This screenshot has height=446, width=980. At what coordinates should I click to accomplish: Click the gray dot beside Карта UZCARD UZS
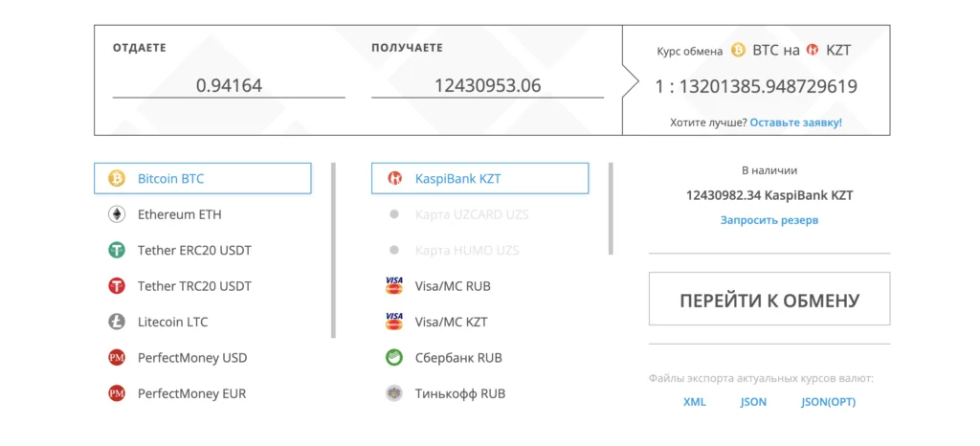[x=394, y=214]
